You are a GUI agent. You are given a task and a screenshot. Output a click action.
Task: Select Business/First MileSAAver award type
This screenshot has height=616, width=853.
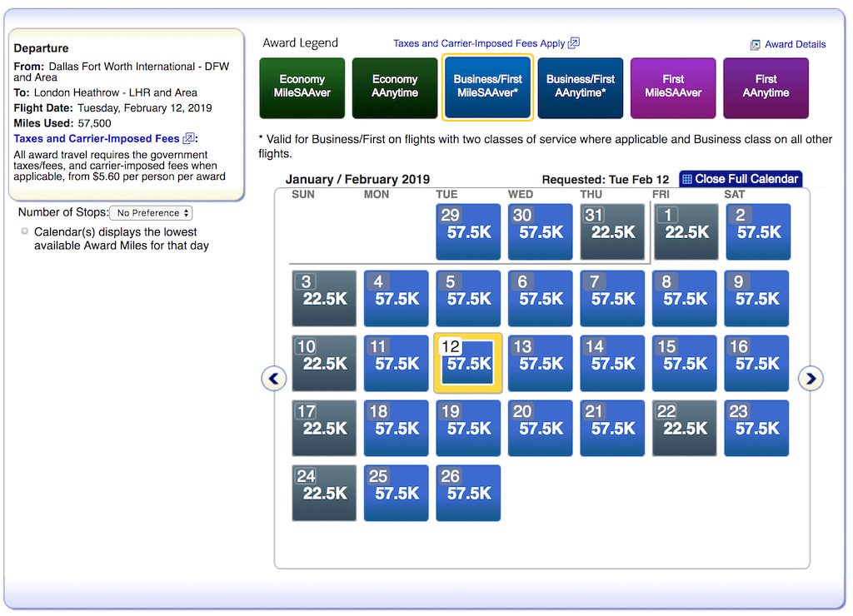(487, 87)
